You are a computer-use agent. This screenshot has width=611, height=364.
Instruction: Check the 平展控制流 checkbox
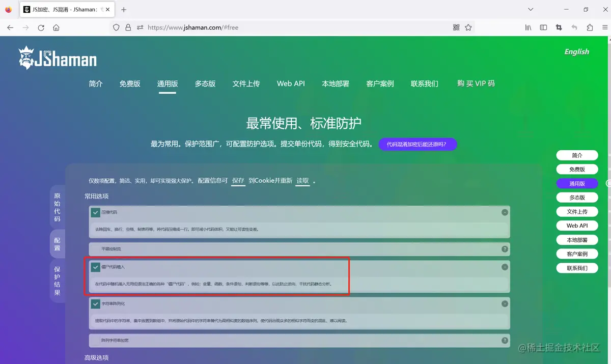click(x=95, y=249)
